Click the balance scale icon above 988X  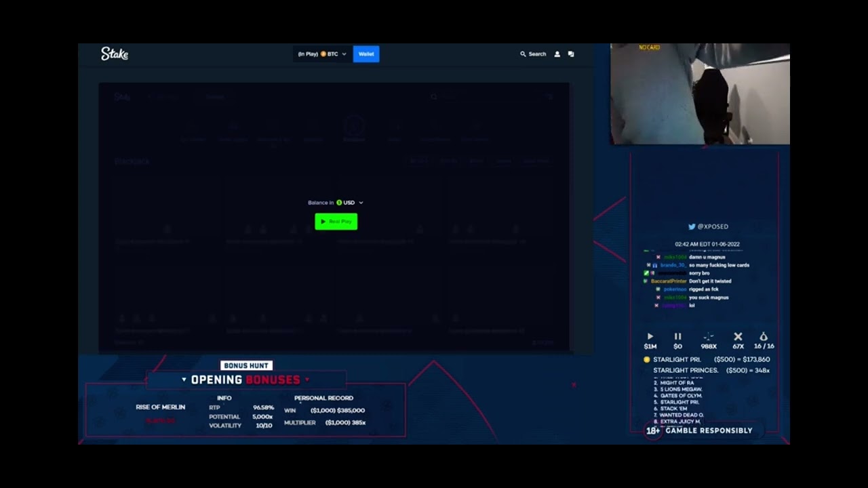click(x=709, y=336)
